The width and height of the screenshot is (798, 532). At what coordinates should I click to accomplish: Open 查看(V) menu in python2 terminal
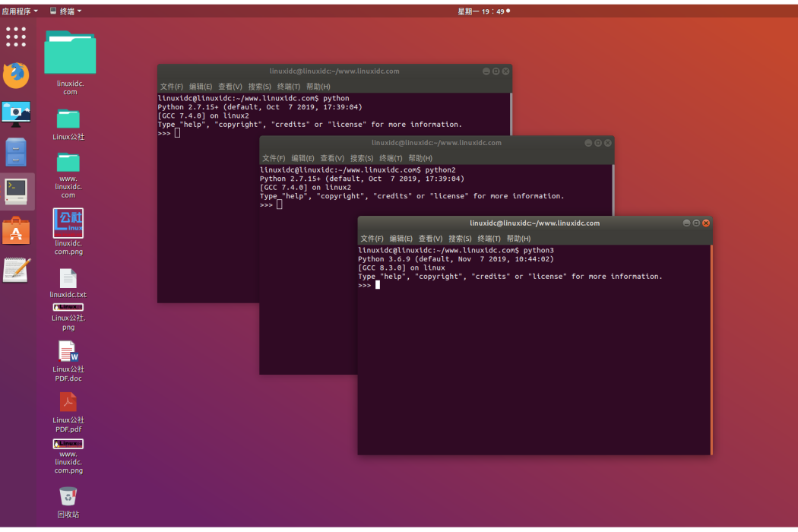[x=332, y=158]
